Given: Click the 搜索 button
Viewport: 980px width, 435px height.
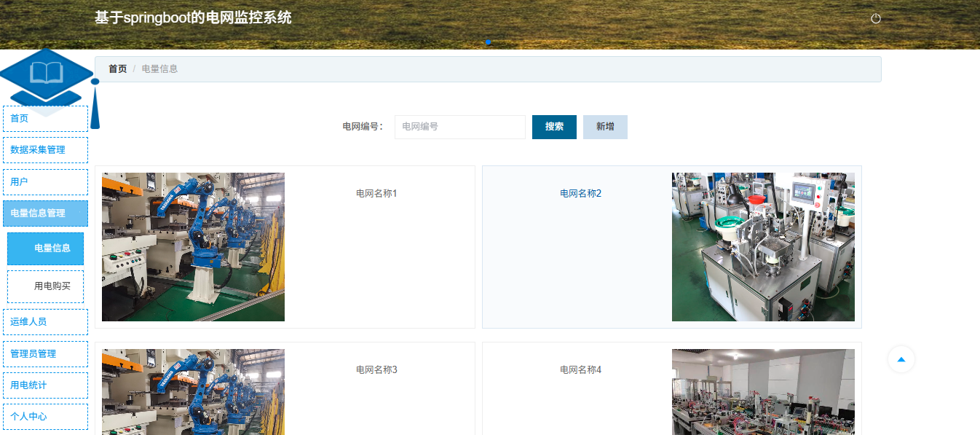Looking at the screenshot, I should [554, 127].
